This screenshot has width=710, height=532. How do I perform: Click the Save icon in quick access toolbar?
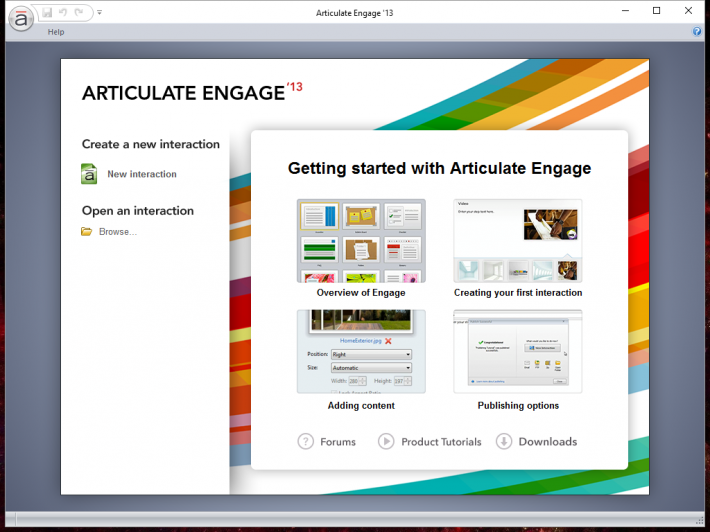coord(47,12)
